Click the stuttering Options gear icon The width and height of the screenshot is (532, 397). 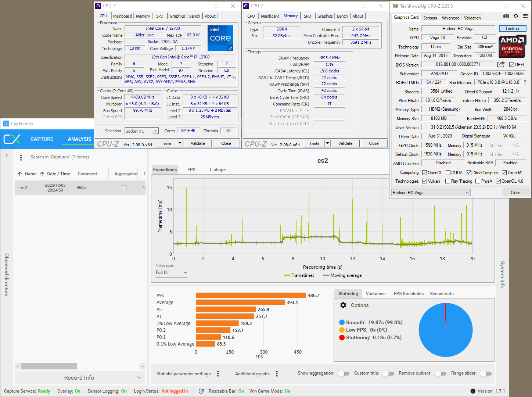(343, 305)
